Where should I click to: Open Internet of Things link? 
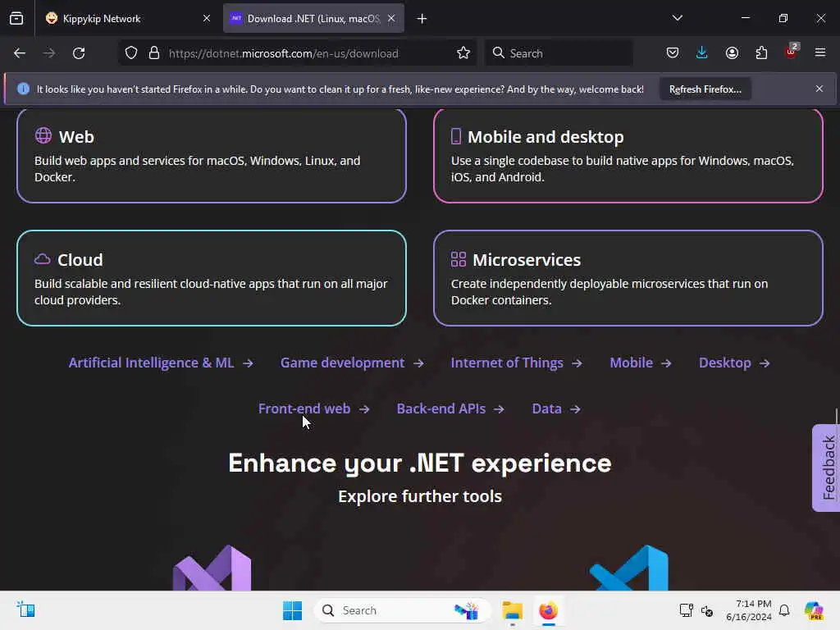[517, 363]
